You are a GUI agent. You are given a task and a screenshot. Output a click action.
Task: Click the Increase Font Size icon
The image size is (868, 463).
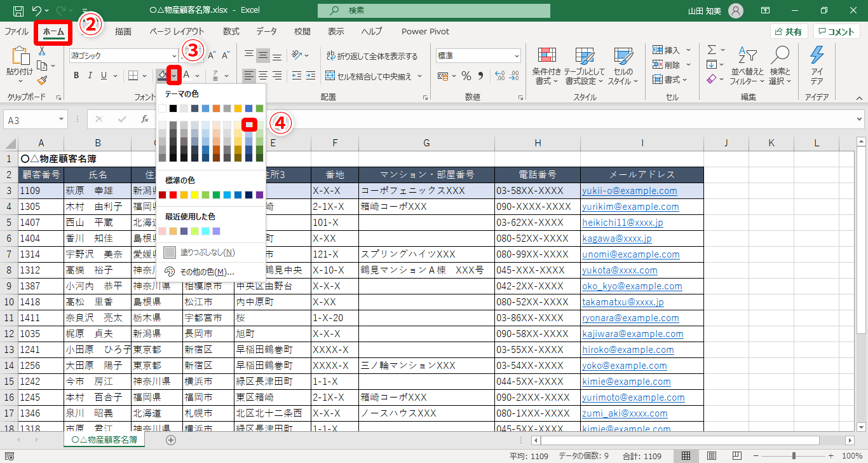pyautogui.click(x=212, y=55)
